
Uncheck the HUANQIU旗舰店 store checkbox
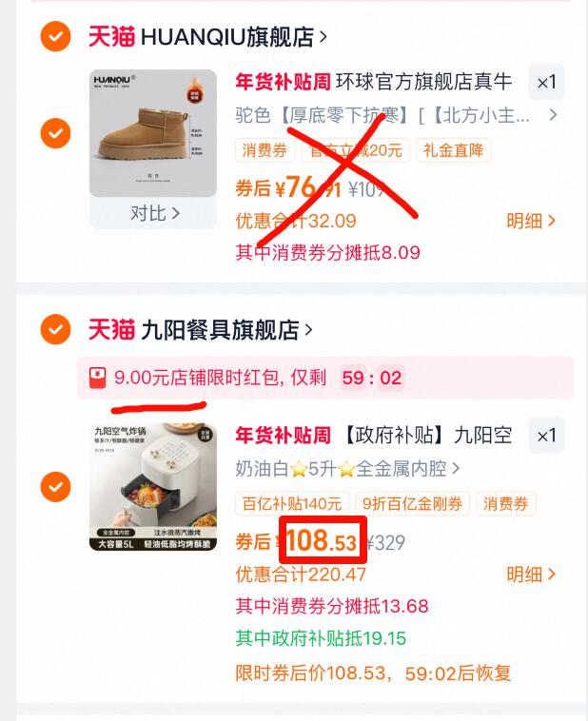pos(55,36)
